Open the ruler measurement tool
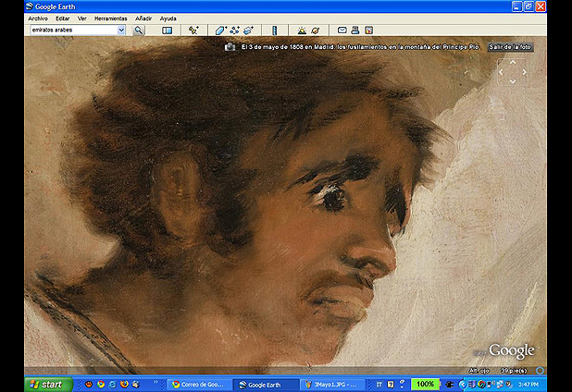The height and width of the screenshot is (392, 572). [x=275, y=31]
